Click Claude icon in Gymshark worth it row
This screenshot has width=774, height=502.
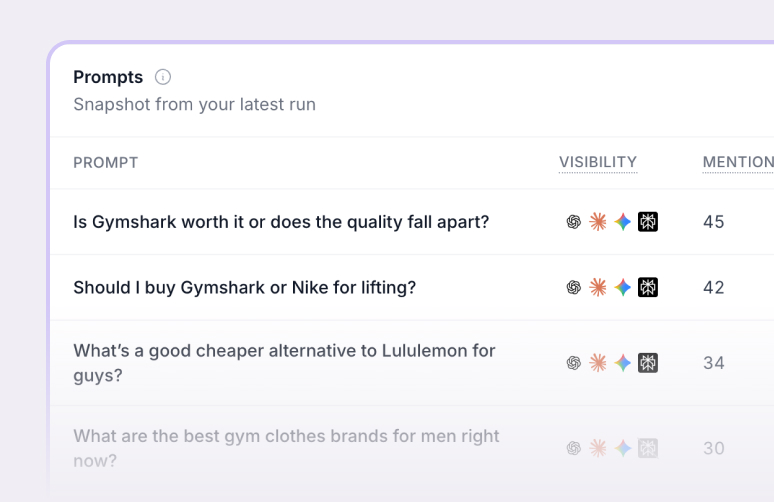coord(598,222)
